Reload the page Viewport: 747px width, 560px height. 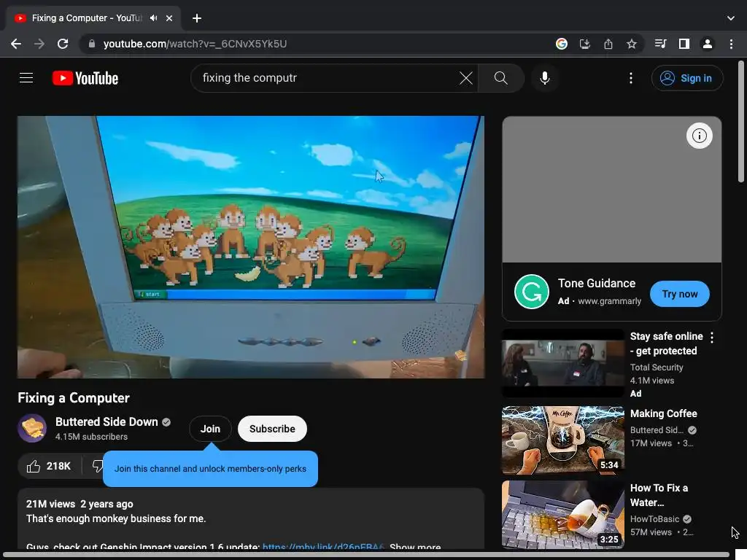click(x=63, y=44)
